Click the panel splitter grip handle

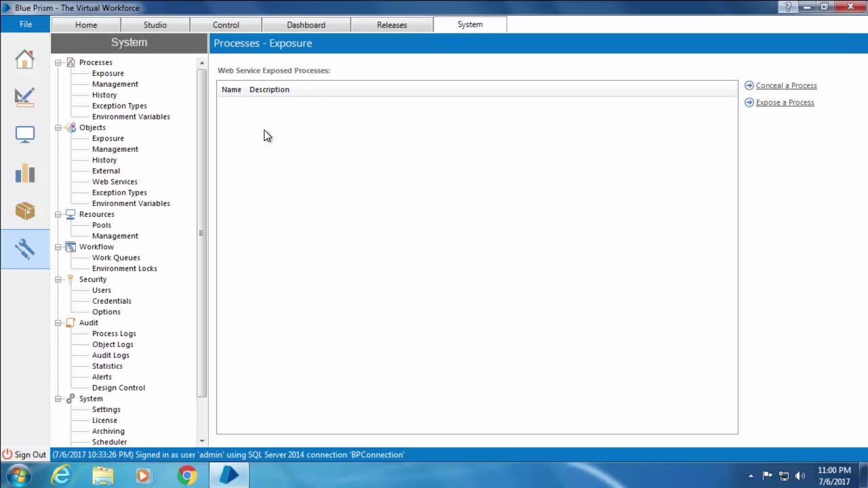201,233
